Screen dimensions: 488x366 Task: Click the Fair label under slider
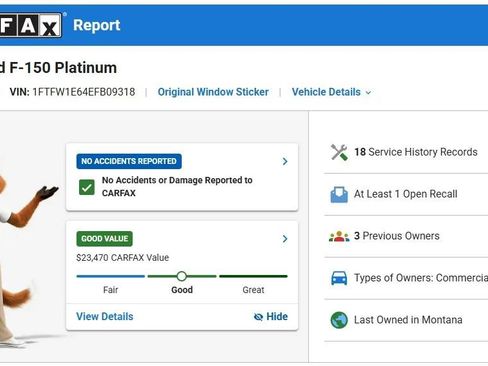[x=111, y=290]
